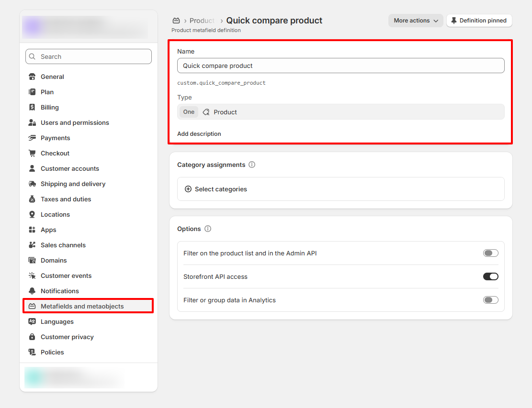
Task: Open Users and permissions page
Action: (x=88, y=122)
